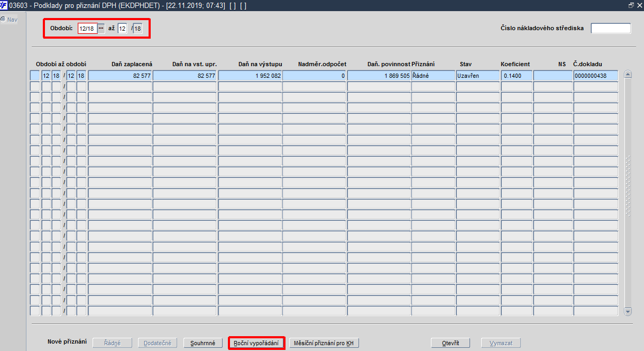Open Měsíční přiznání pro KH
This screenshot has height=351, width=644.
[324, 343]
